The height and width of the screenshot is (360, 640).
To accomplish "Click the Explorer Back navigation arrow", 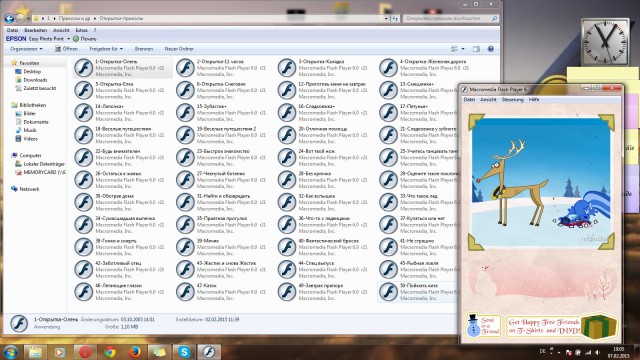I will [9, 18].
